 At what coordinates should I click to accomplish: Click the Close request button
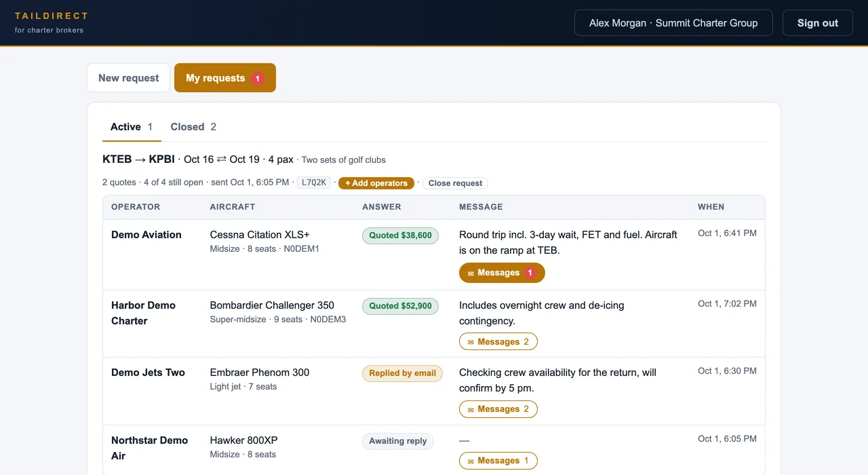click(x=456, y=183)
